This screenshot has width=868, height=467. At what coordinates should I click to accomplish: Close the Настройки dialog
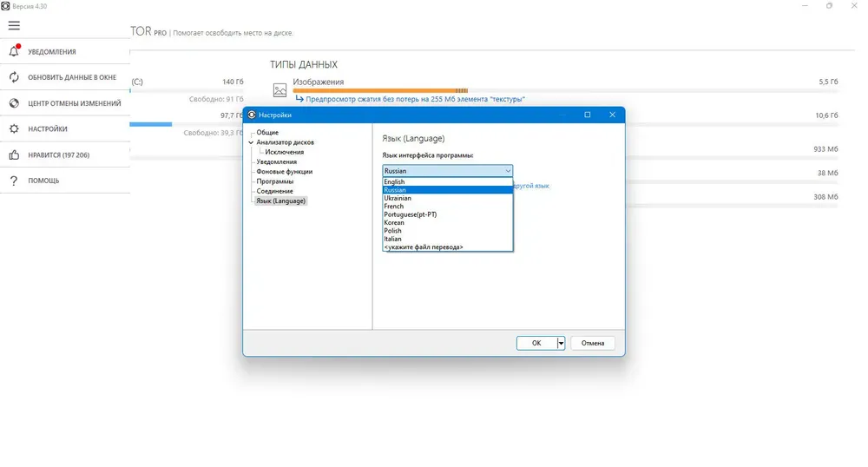click(612, 115)
